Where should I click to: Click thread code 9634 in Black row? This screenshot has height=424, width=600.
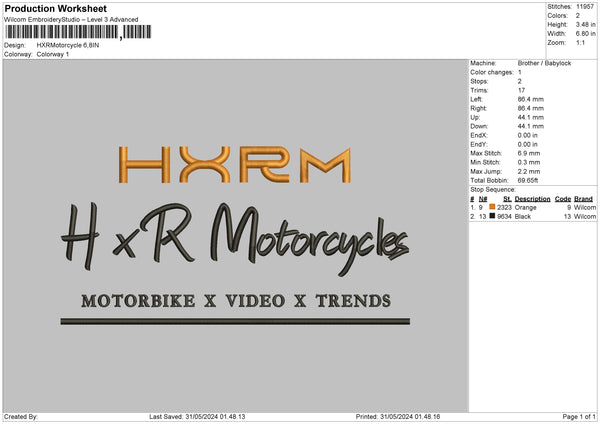[504, 217]
